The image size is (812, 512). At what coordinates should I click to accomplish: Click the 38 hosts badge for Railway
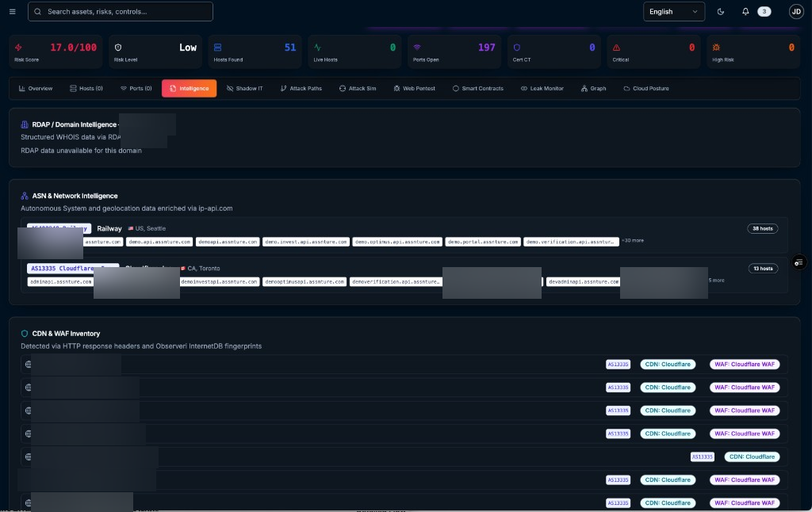[762, 228]
